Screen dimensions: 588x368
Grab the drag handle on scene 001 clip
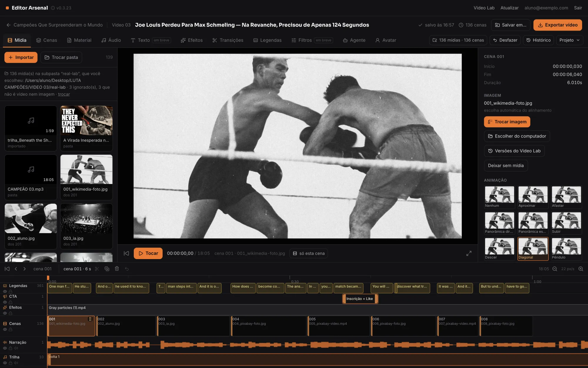click(90, 319)
